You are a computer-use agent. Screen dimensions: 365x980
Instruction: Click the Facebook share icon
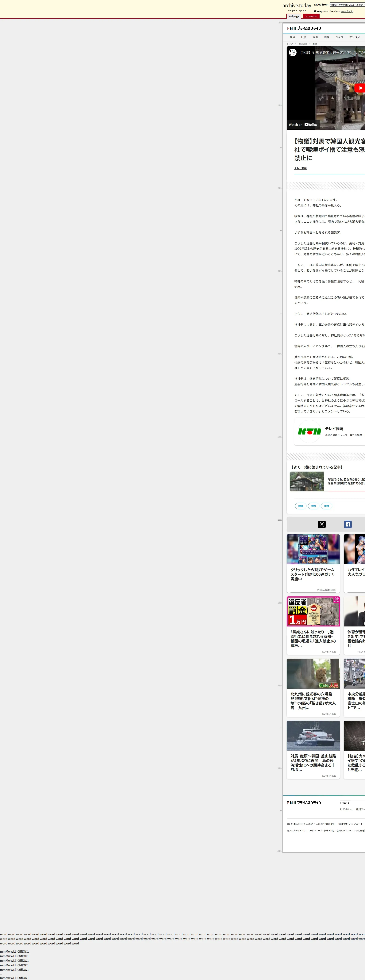(348, 524)
